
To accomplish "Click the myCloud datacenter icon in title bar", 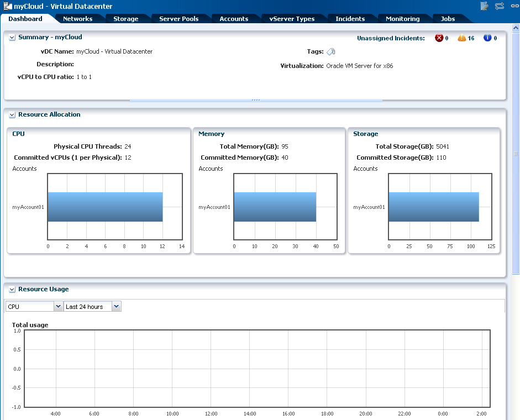I will (x=7, y=6).
